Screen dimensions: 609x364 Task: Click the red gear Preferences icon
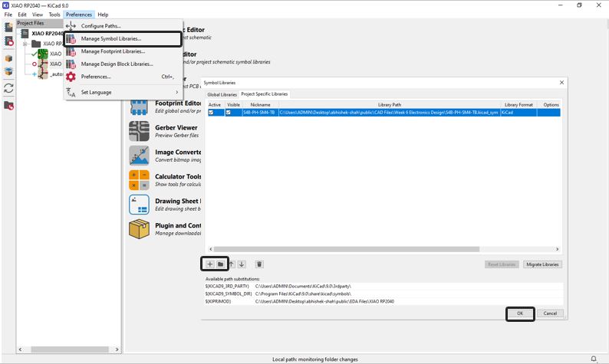71,77
